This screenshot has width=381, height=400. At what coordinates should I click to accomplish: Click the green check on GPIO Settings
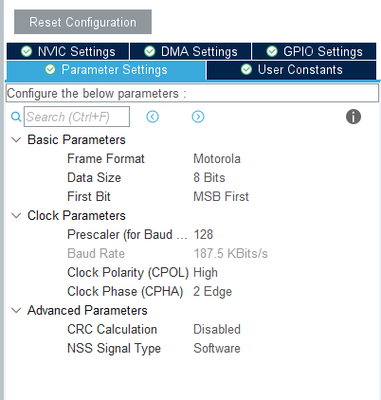[272, 51]
